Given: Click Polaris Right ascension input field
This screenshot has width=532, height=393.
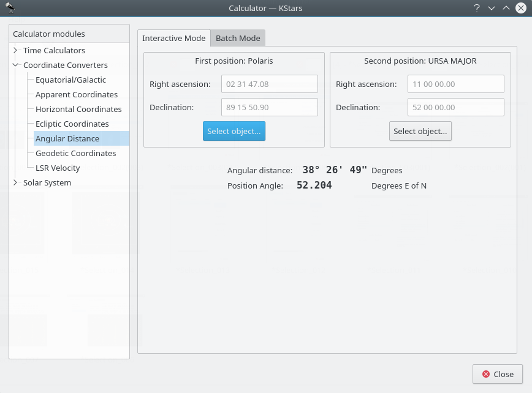Looking at the screenshot, I should pyautogui.click(x=269, y=84).
